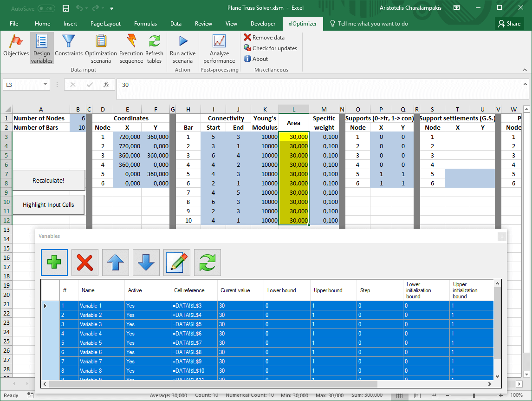Edit variable with pencil icon

coord(177,263)
